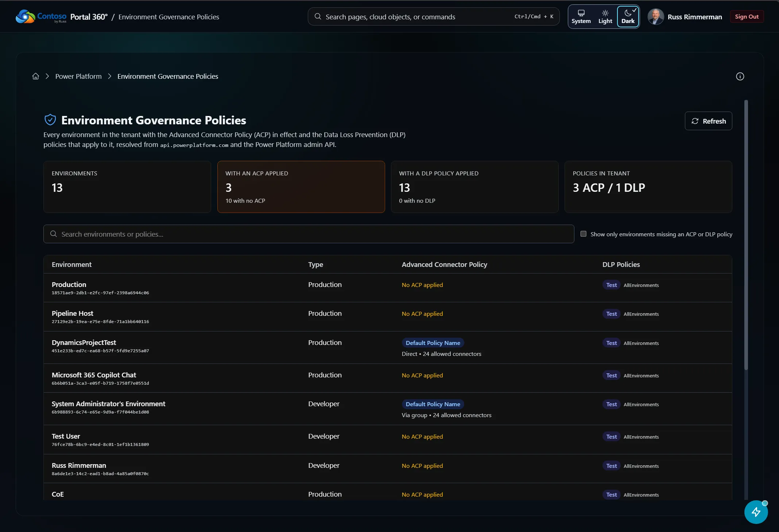Click the Sign Out button
This screenshot has height=532, width=779.
coord(747,16)
